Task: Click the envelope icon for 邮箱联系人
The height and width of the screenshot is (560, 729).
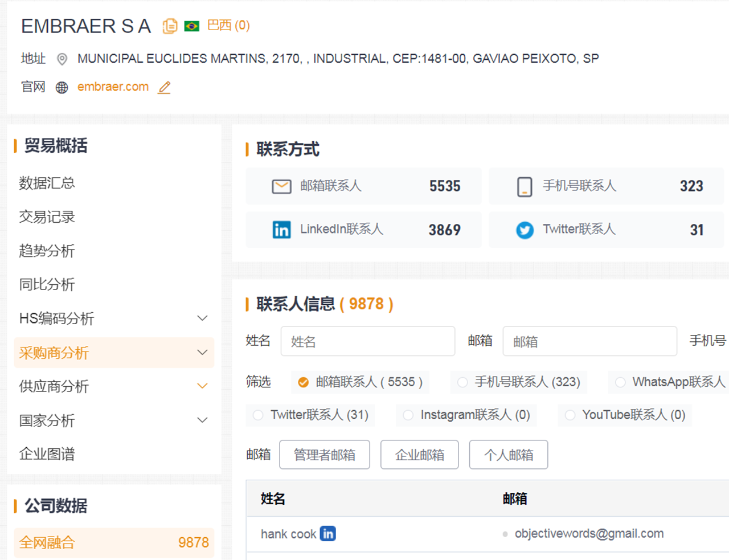Action: point(281,186)
